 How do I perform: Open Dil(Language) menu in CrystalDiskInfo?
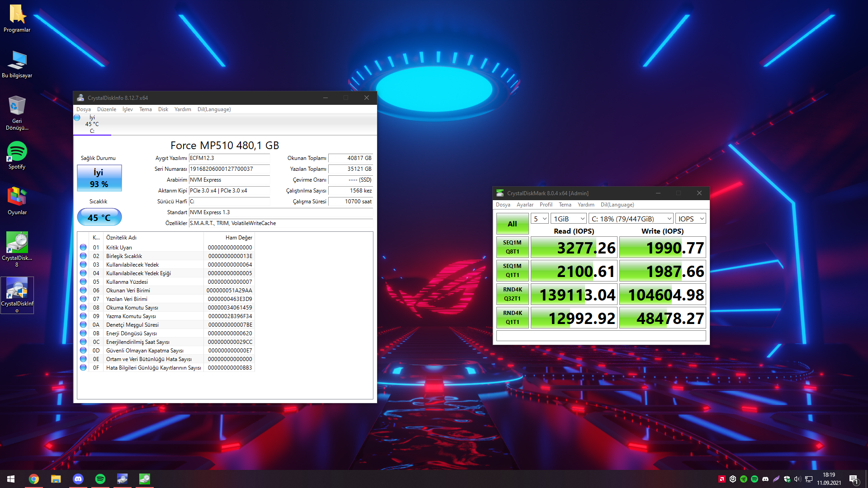pos(214,109)
